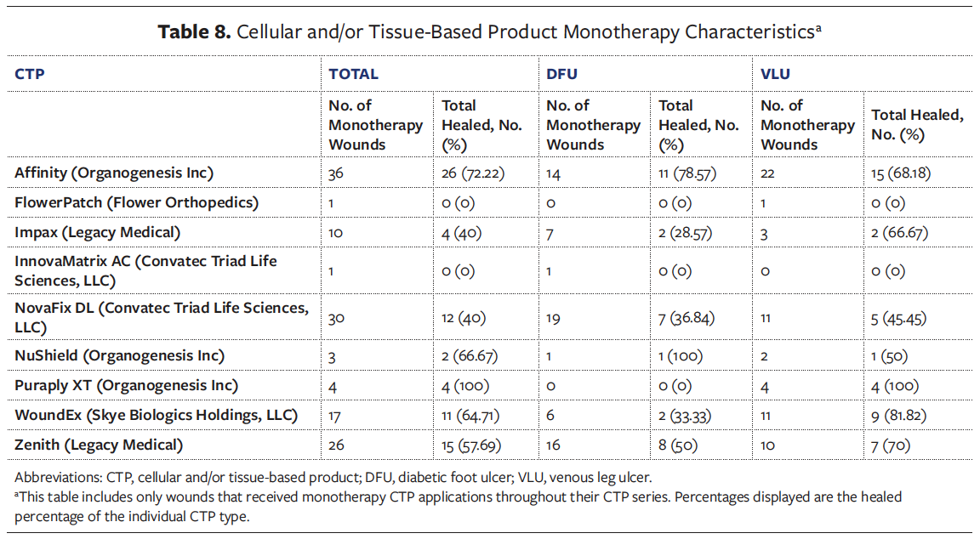
Task: Select the VLU column group header
Action: 775,74
